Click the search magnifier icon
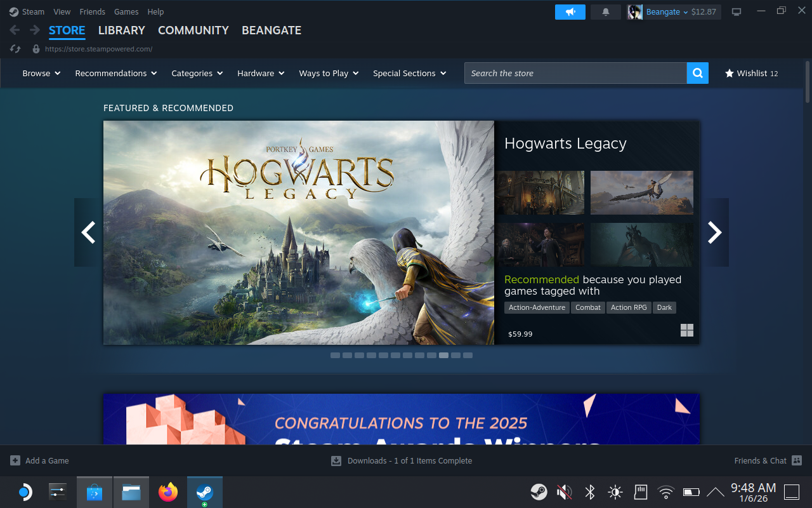 click(697, 73)
